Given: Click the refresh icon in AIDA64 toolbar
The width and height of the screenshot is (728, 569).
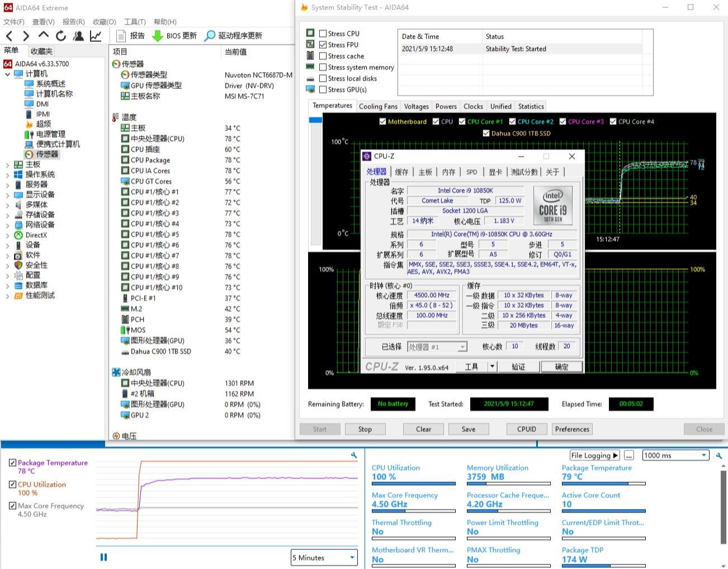Looking at the screenshot, I should (61, 36).
